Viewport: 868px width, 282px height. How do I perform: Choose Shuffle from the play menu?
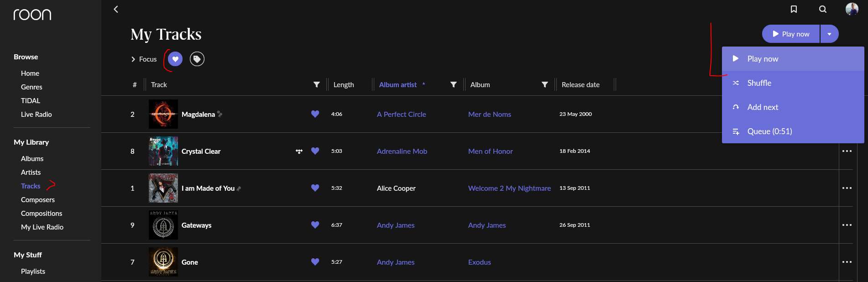point(759,83)
